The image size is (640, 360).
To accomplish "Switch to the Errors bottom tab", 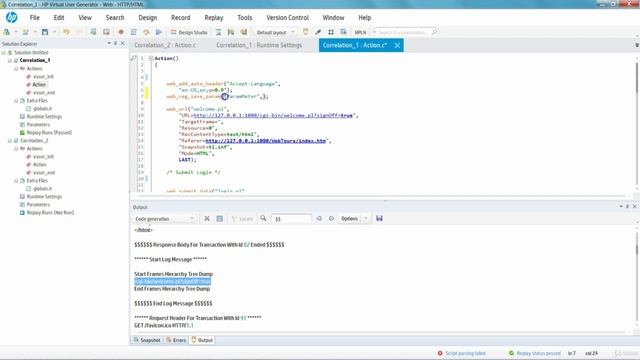I will (x=176, y=340).
